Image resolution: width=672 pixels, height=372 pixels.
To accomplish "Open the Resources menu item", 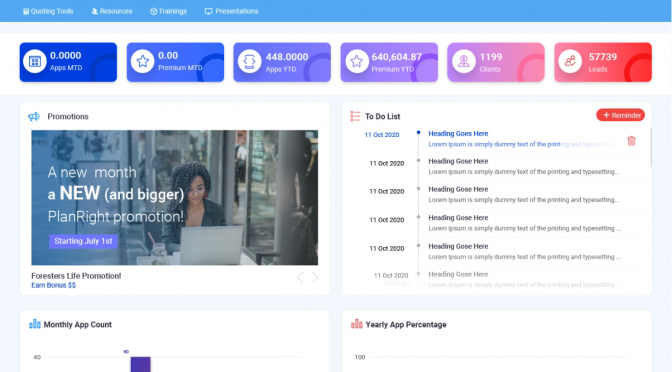I will (x=112, y=11).
